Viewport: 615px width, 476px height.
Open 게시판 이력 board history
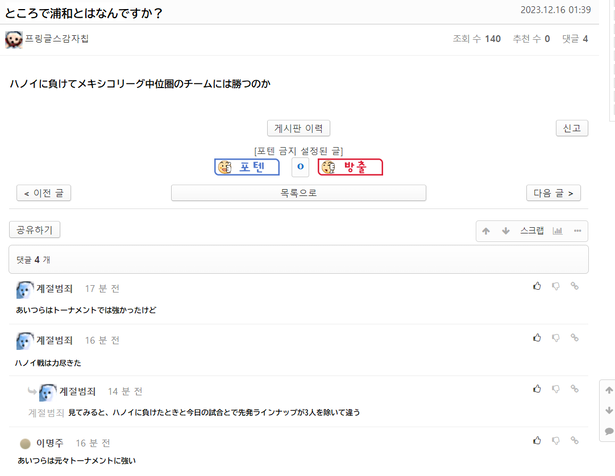pos(298,128)
